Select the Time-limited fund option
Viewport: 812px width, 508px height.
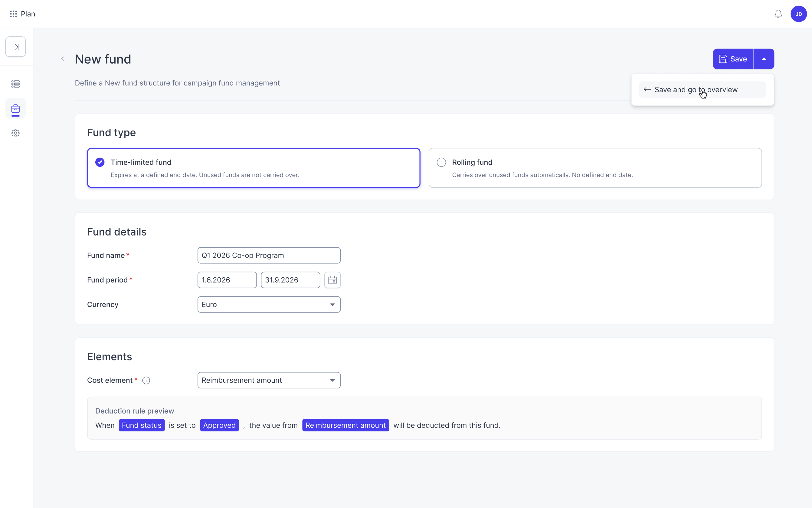click(x=254, y=168)
